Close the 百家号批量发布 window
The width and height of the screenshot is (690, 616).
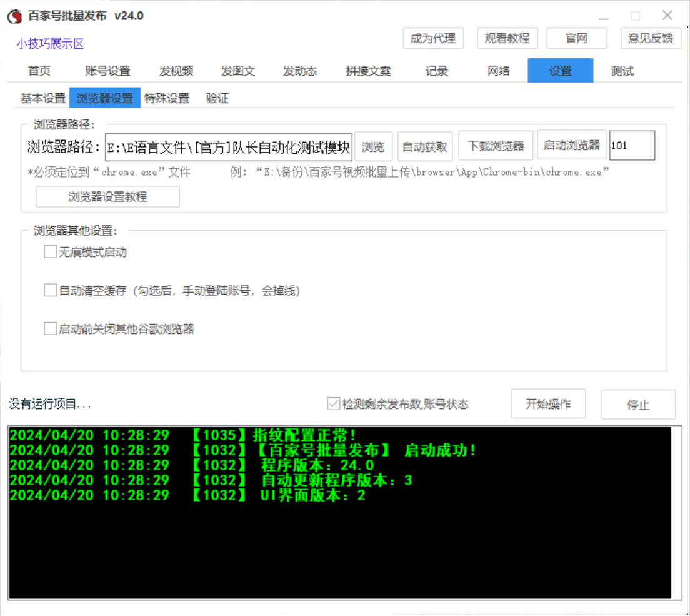pyautogui.click(x=667, y=16)
